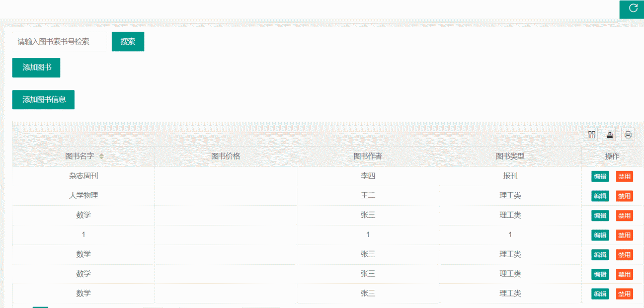Image resolution: width=644 pixels, height=308 pixels.
Task: Edit the 杂志周刊 book row
Action: (x=600, y=177)
